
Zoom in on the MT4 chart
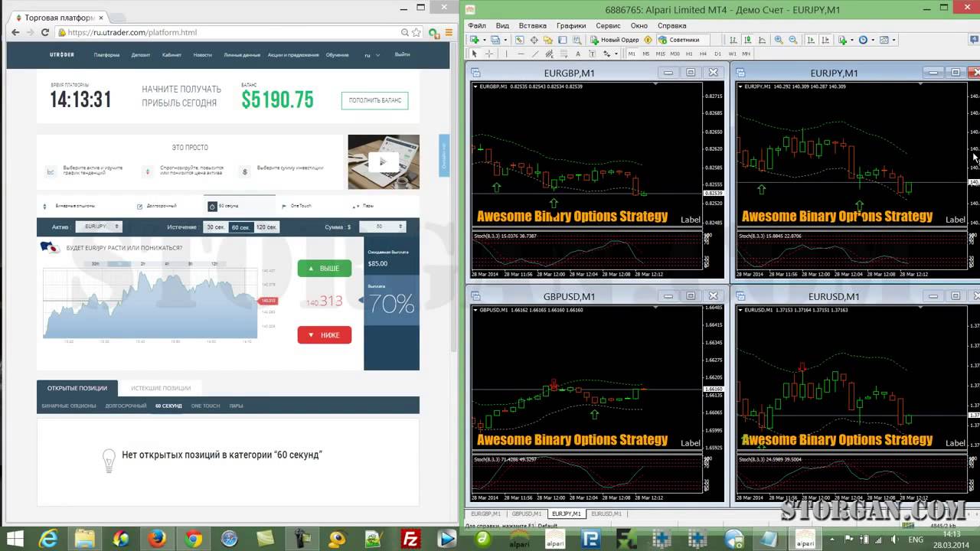[779, 40]
